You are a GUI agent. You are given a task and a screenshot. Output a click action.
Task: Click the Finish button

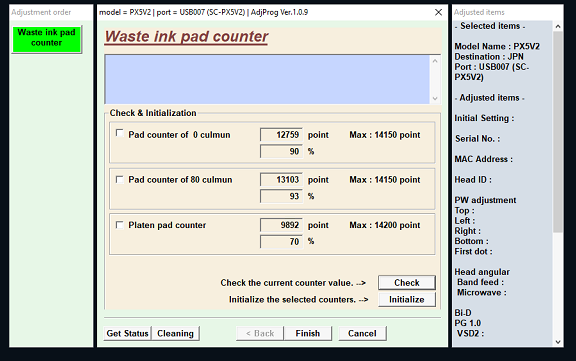pos(308,333)
